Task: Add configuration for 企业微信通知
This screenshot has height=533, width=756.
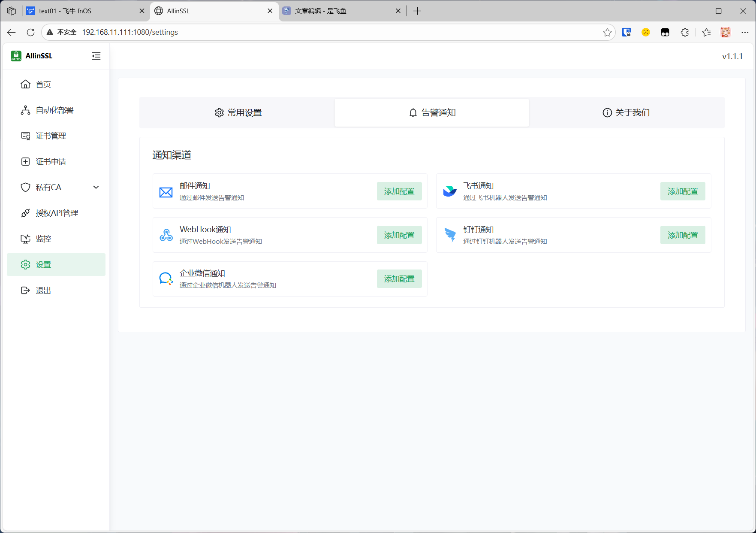Action: (x=399, y=279)
